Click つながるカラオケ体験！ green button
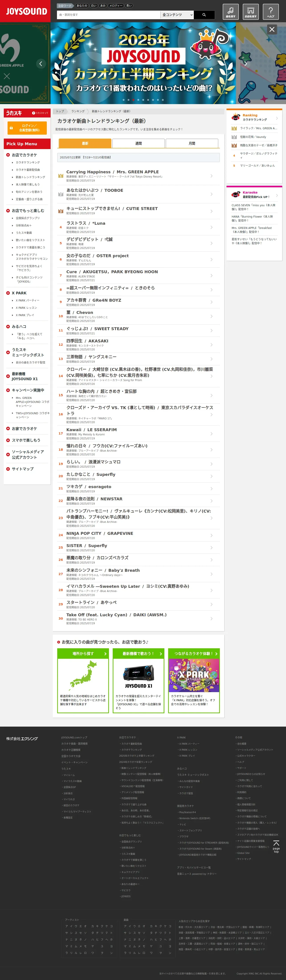 (x=194, y=654)
